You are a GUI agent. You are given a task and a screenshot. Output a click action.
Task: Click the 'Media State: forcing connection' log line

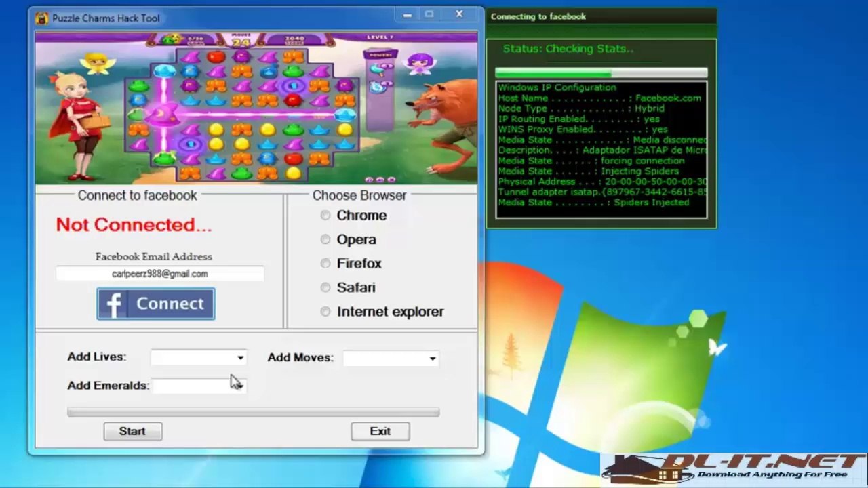point(591,161)
